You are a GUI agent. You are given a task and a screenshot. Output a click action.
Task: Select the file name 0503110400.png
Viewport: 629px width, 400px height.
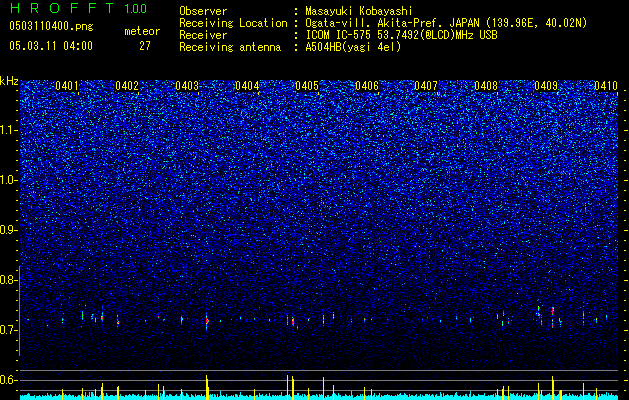tap(51, 27)
